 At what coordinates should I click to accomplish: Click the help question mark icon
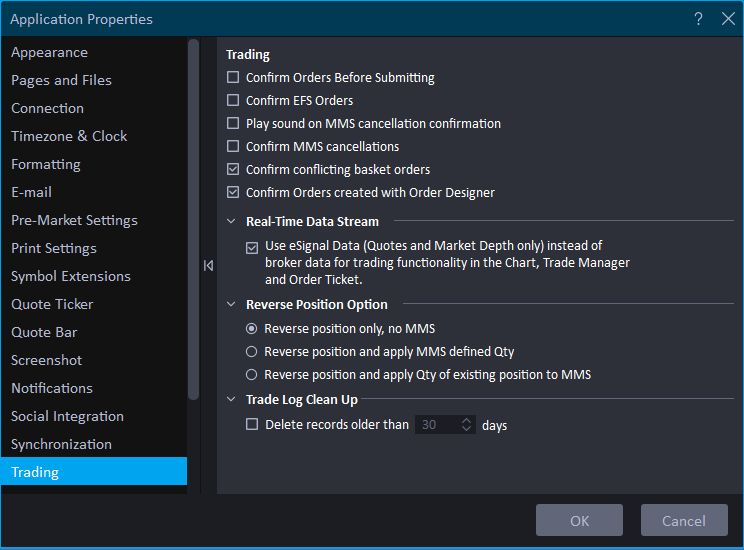tap(698, 19)
